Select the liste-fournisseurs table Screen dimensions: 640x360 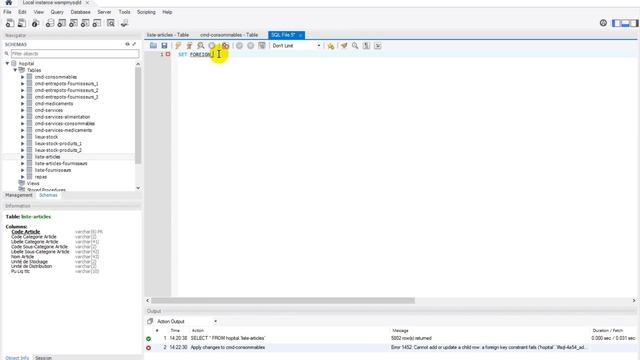53,170
